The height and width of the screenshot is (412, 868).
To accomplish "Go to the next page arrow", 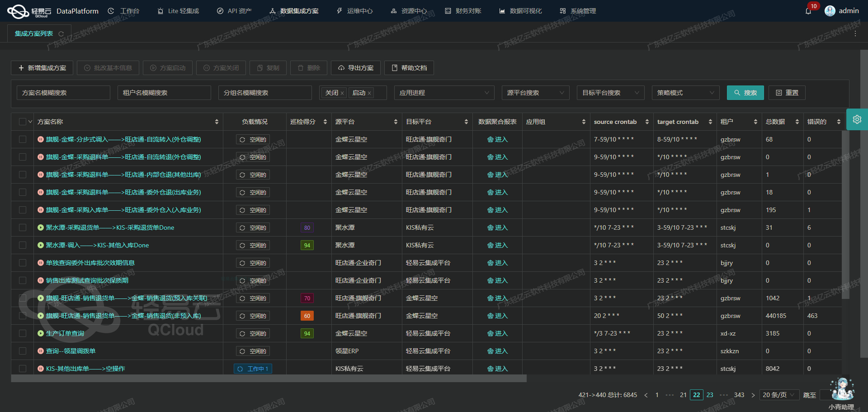I will coord(753,395).
